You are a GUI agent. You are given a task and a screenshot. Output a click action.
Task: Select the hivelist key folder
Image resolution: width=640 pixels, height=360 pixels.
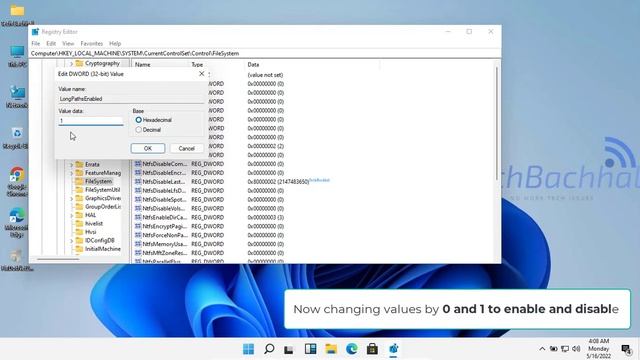point(94,224)
